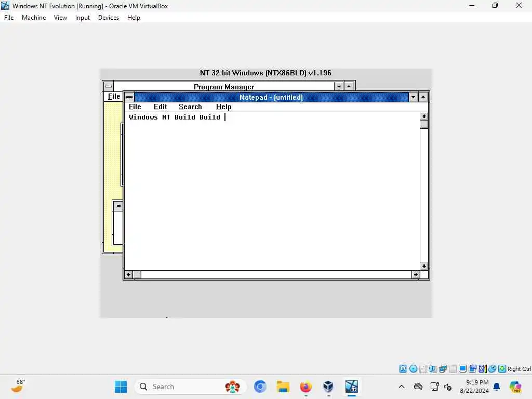Click inside the Notepad text after 'Build'
The image size is (532, 399).
(x=224, y=117)
